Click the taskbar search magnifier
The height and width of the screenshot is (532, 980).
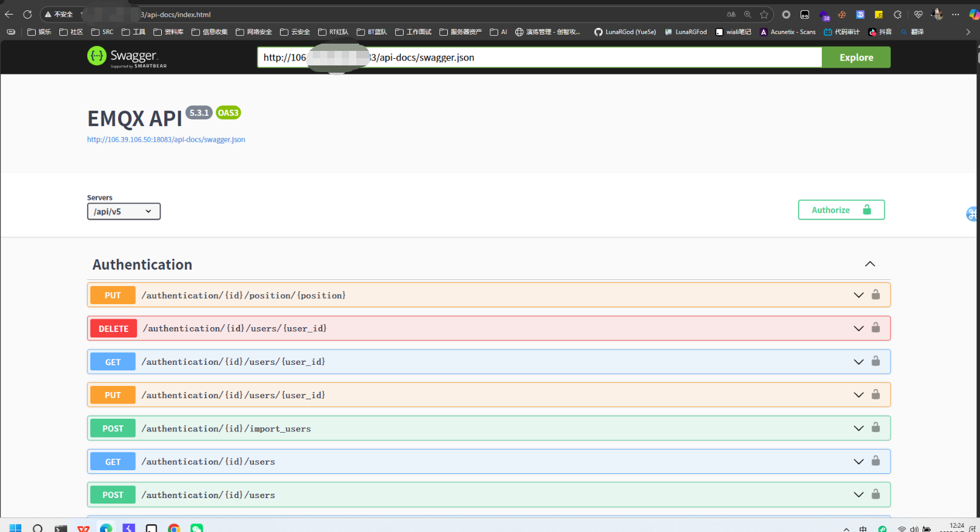tap(38, 528)
